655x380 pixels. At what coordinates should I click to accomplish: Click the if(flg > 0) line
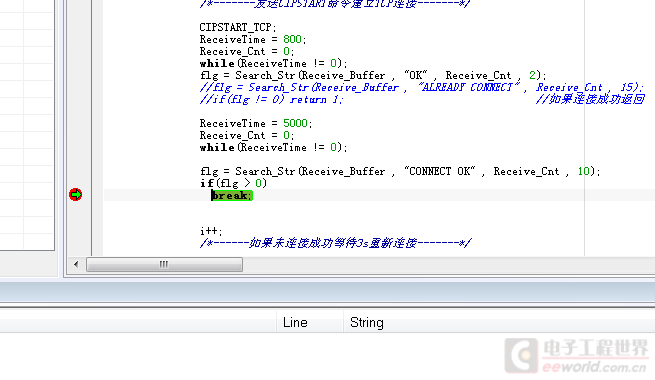tap(233, 183)
